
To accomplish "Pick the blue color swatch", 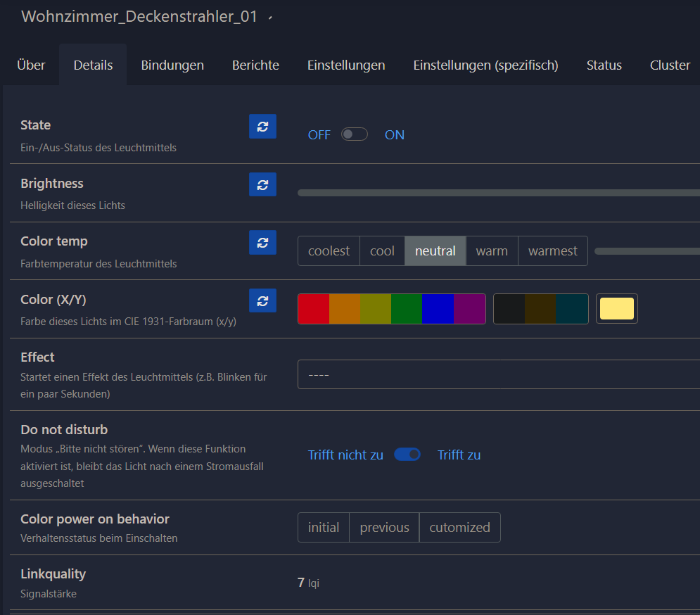I will [438, 309].
